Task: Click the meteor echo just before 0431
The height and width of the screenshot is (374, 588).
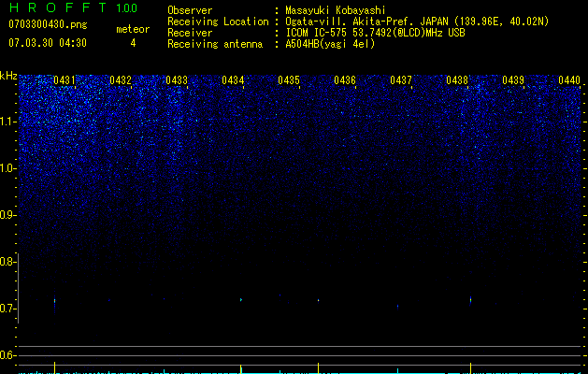Action: (x=55, y=302)
